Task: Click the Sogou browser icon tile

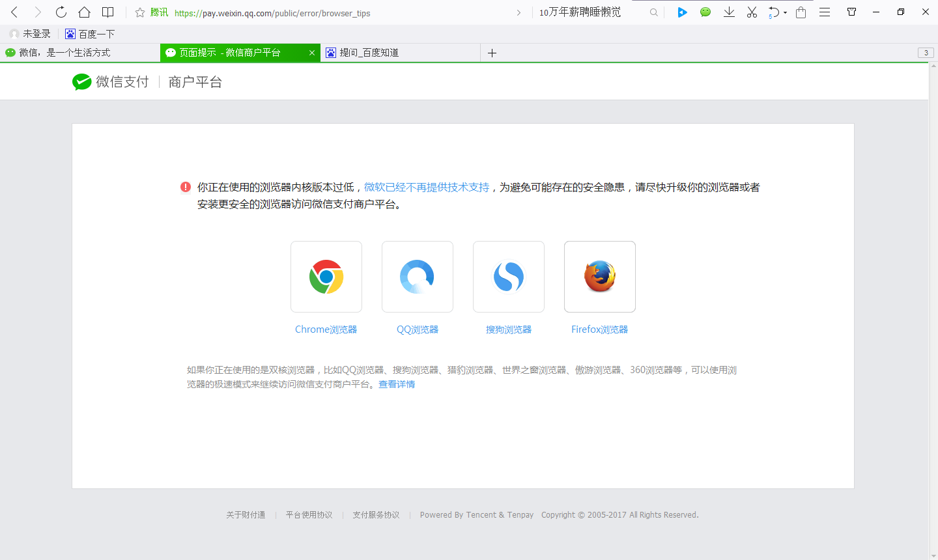Action: click(509, 277)
